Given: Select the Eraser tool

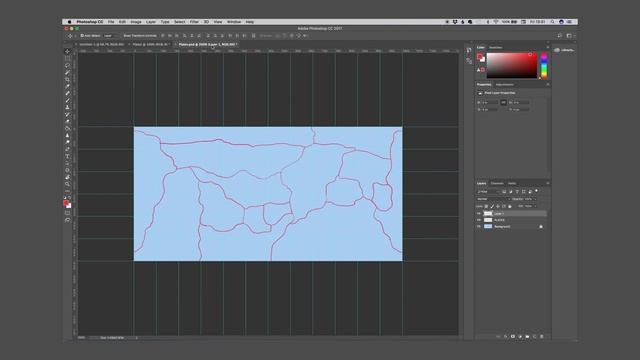Looking at the screenshot, I should pos(67,121).
